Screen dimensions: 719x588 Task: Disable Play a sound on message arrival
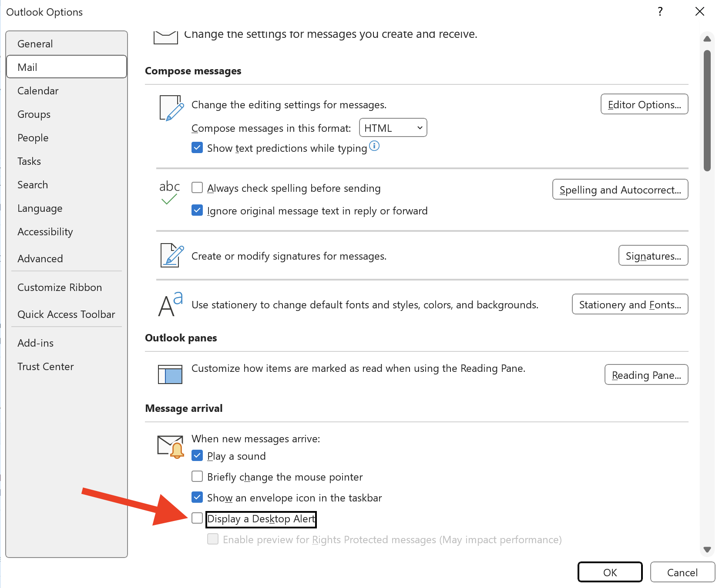tap(197, 455)
